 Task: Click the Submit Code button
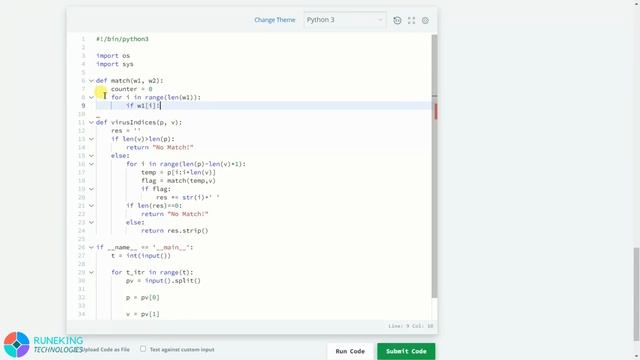pyautogui.click(x=406, y=351)
